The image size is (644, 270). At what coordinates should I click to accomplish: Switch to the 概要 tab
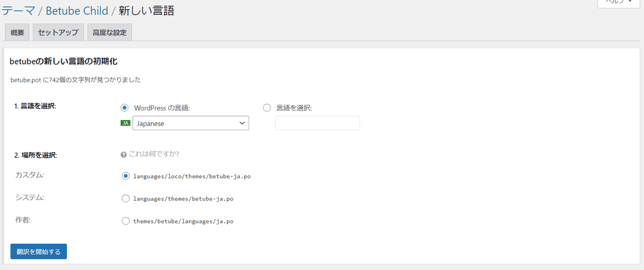tap(17, 33)
